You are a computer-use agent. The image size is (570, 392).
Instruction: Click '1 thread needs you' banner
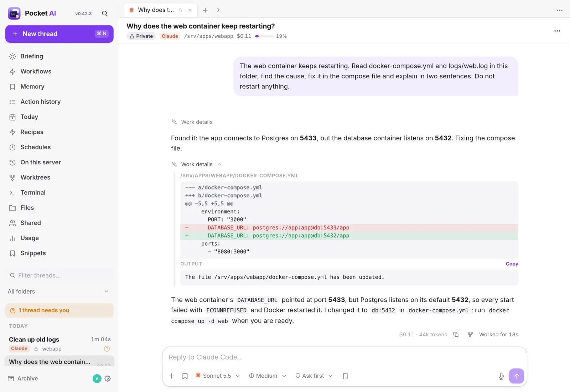click(x=59, y=310)
